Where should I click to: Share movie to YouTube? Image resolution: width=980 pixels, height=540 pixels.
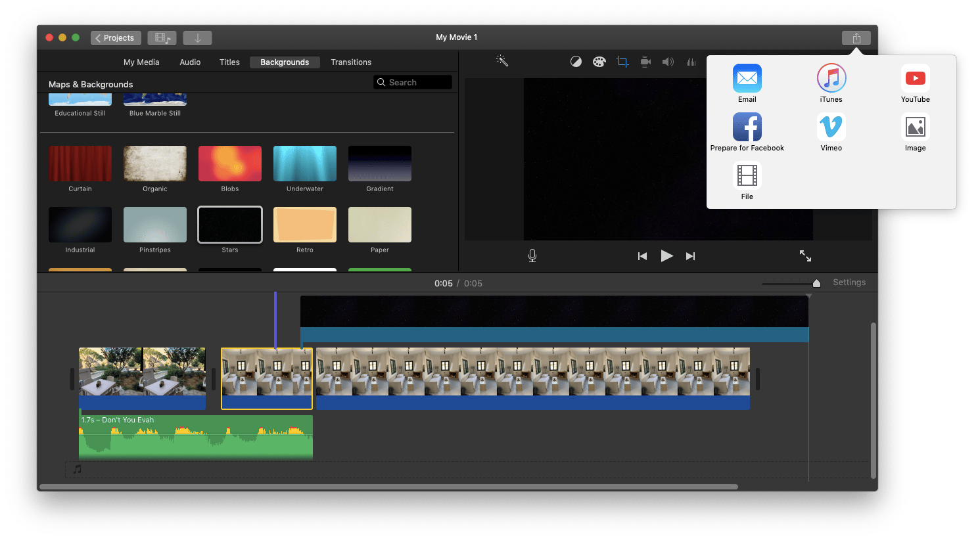[915, 83]
